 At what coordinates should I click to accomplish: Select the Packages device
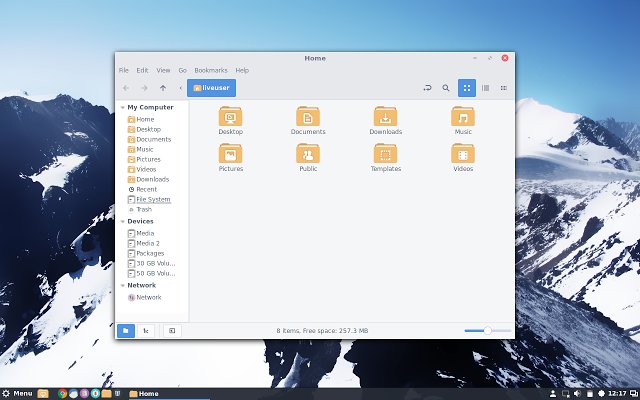click(146, 253)
